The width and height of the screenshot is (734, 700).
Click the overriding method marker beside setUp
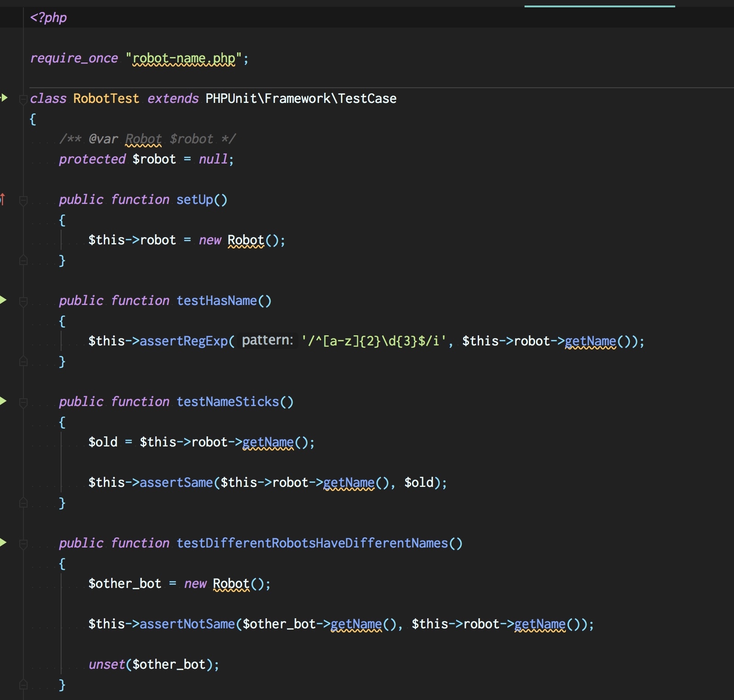click(x=2, y=199)
